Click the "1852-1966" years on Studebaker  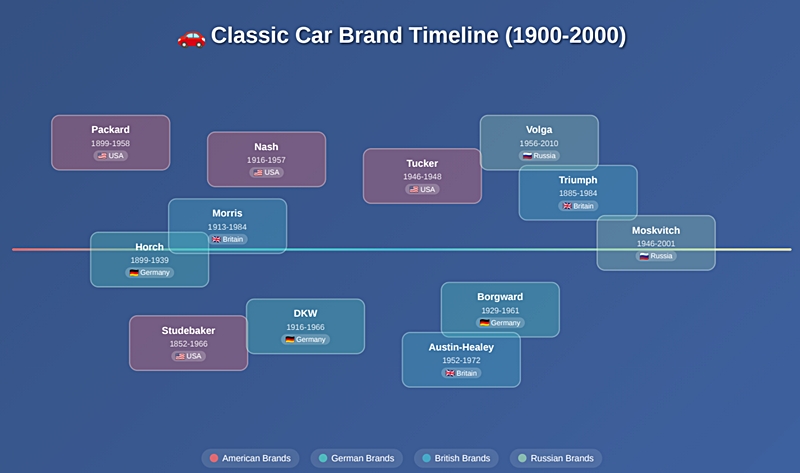point(189,344)
